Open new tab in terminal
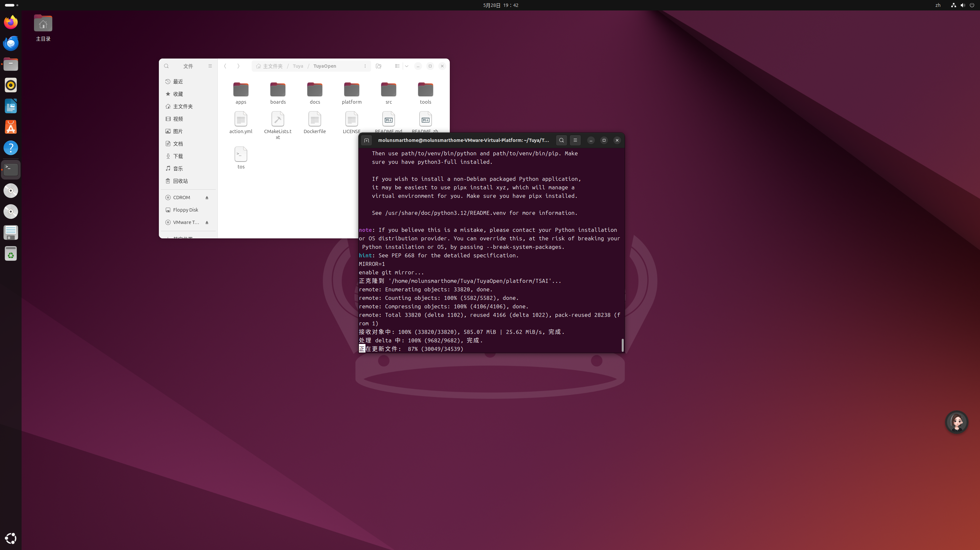 coord(366,141)
